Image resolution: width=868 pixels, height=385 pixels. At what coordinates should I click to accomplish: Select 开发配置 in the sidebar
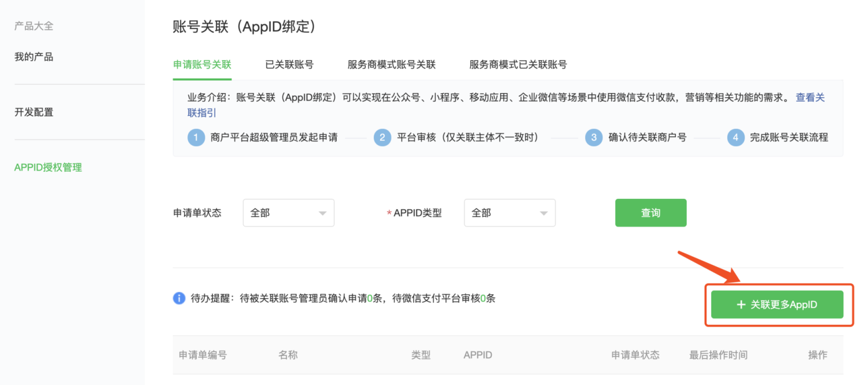(34, 112)
